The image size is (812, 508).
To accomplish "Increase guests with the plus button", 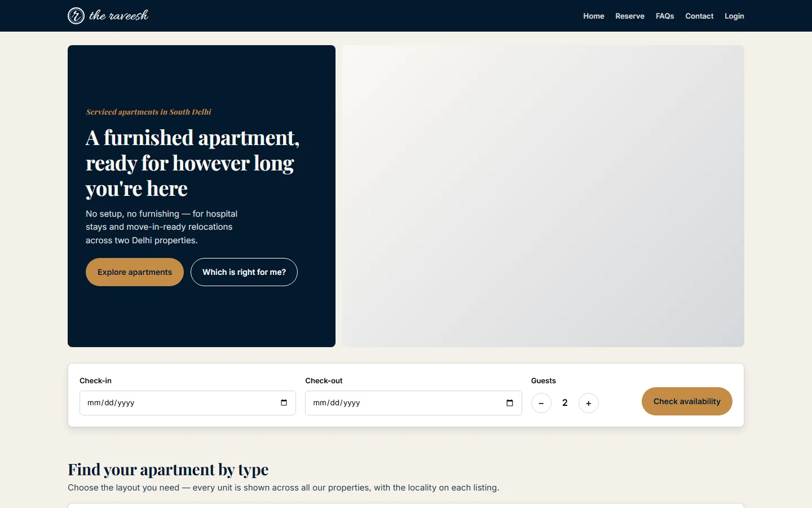I will click(x=589, y=403).
